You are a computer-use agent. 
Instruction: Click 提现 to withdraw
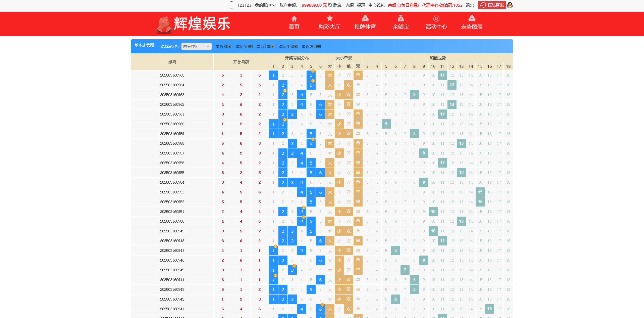pos(360,5)
